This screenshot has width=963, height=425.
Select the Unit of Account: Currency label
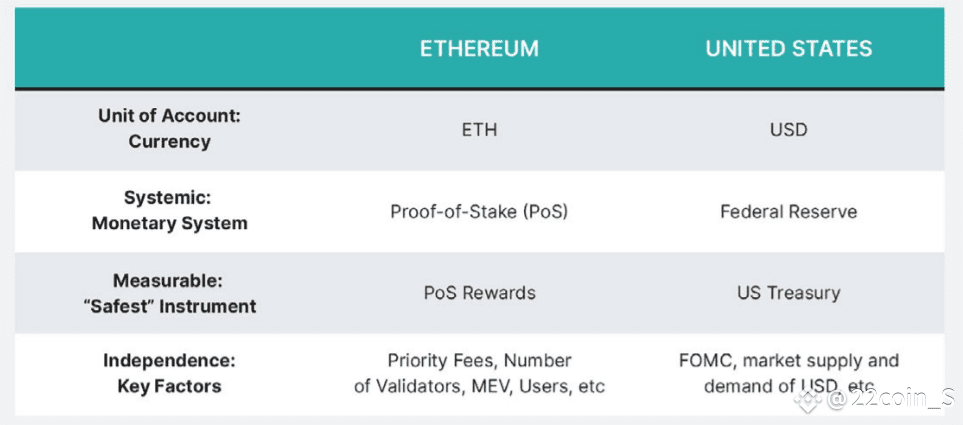click(x=170, y=129)
